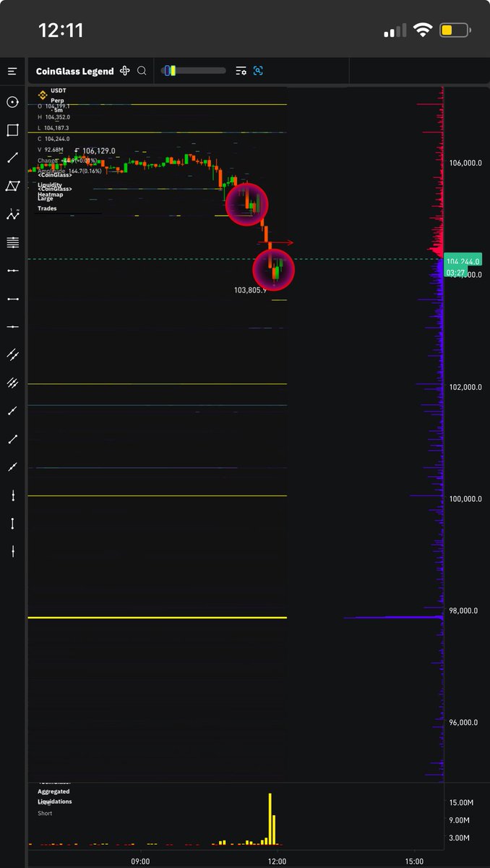The image size is (490, 868).
Task: Select the rectangle drawing tool
Action: 12,130
